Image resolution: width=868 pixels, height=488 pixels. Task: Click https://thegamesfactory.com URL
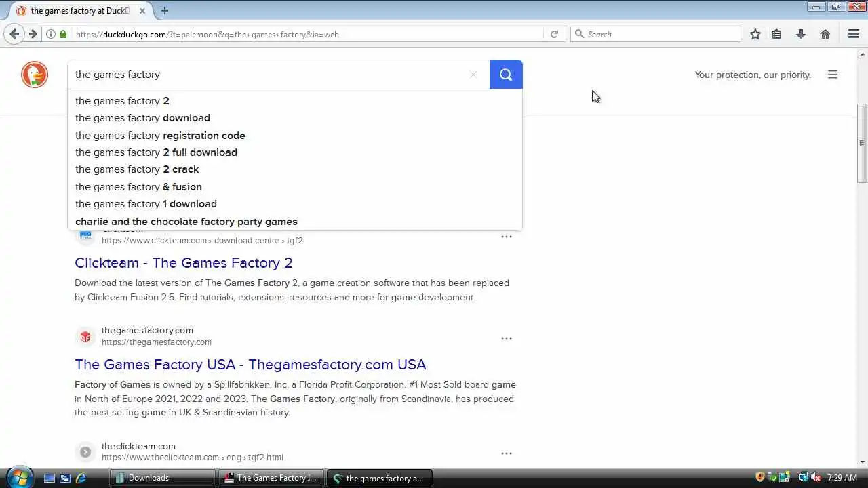point(157,342)
